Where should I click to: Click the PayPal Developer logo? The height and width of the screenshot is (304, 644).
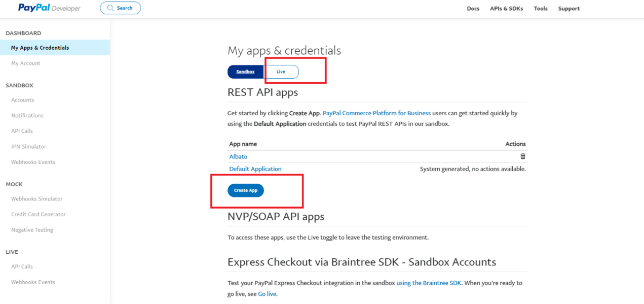click(49, 8)
